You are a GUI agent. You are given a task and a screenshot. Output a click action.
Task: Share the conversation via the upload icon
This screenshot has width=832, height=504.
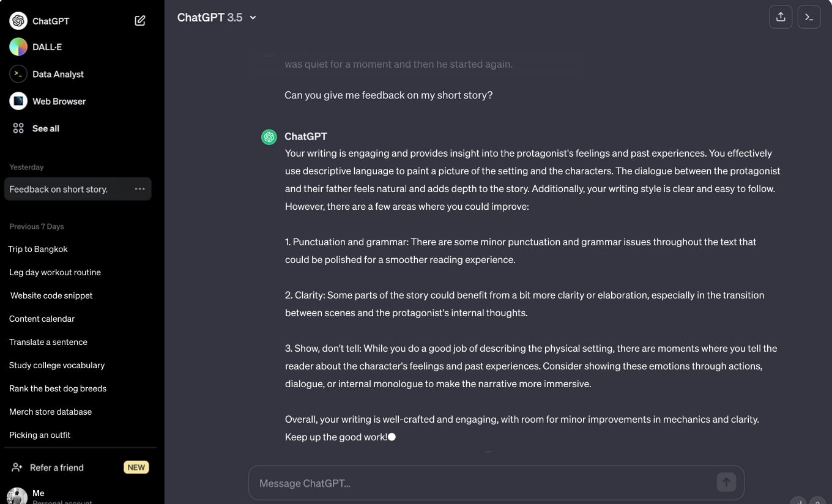point(781,17)
